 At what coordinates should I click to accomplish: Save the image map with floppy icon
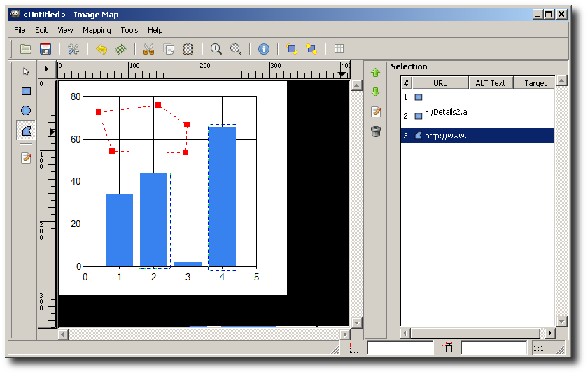[45, 49]
